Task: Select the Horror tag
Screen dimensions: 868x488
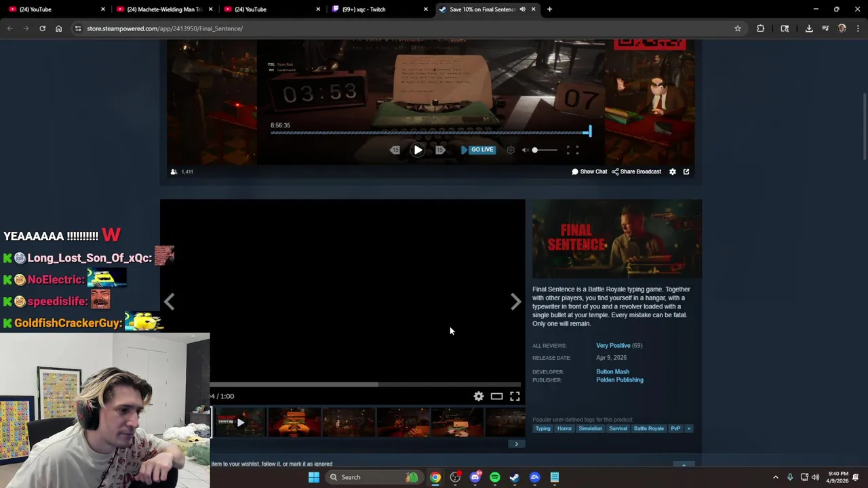Action: click(564, 428)
